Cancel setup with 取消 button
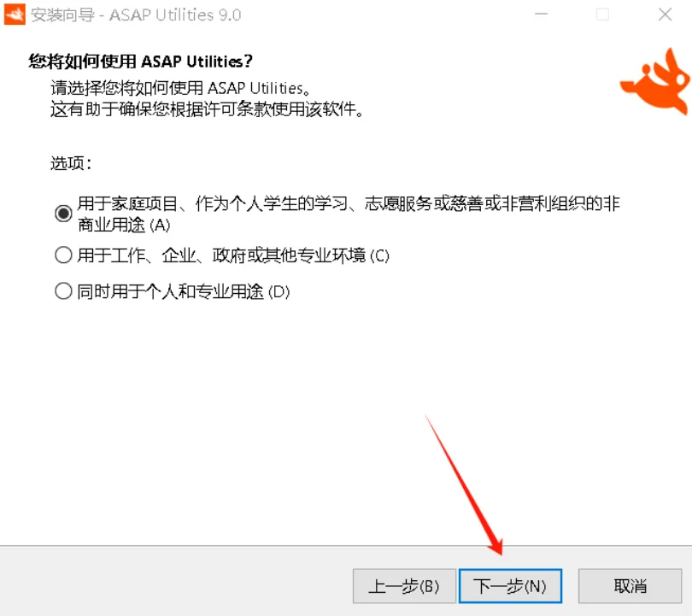 [630, 586]
